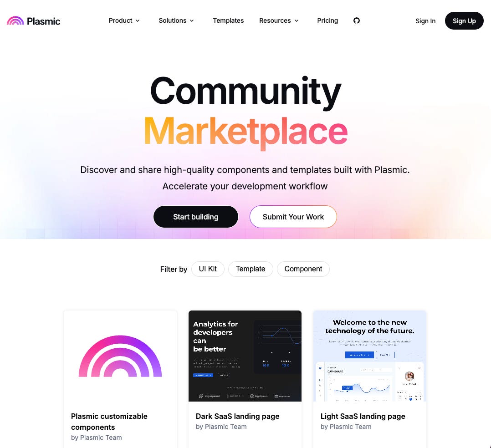
Task: Open Dark SaaS landing page preview
Action: [245, 356]
